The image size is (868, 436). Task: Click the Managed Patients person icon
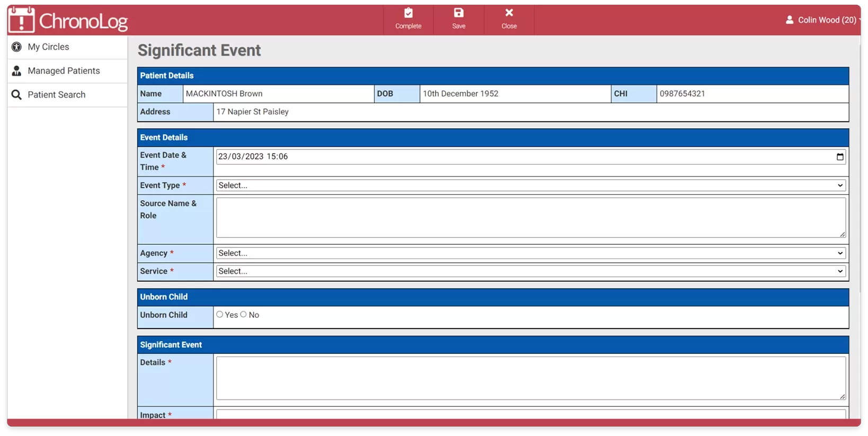(x=16, y=71)
